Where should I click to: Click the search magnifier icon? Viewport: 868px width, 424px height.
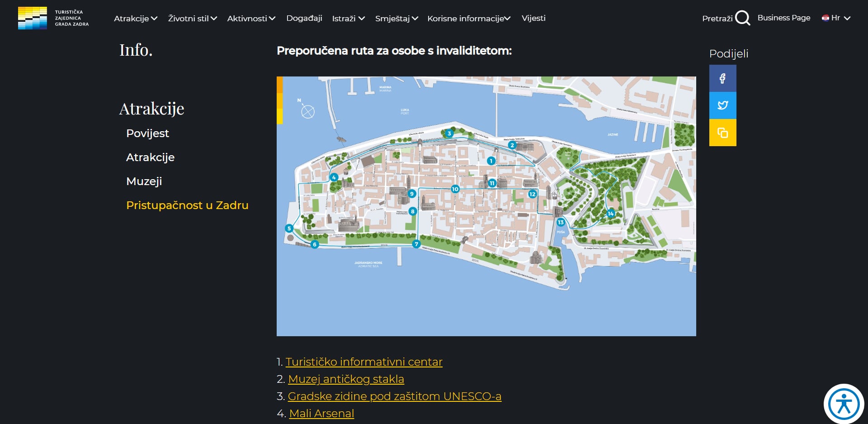pyautogui.click(x=742, y=18)
